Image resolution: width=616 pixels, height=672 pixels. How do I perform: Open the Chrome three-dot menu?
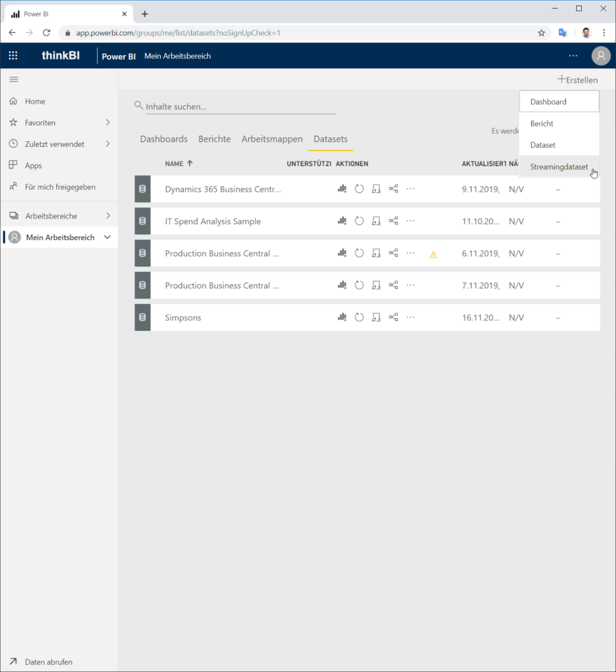click(x=604, y=33)
